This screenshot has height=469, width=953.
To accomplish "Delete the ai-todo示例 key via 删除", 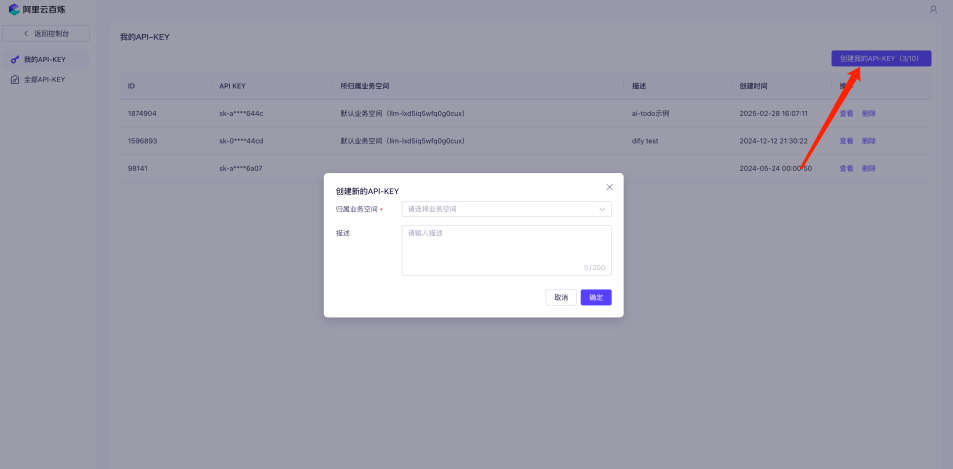I will (x=868, y=114).
